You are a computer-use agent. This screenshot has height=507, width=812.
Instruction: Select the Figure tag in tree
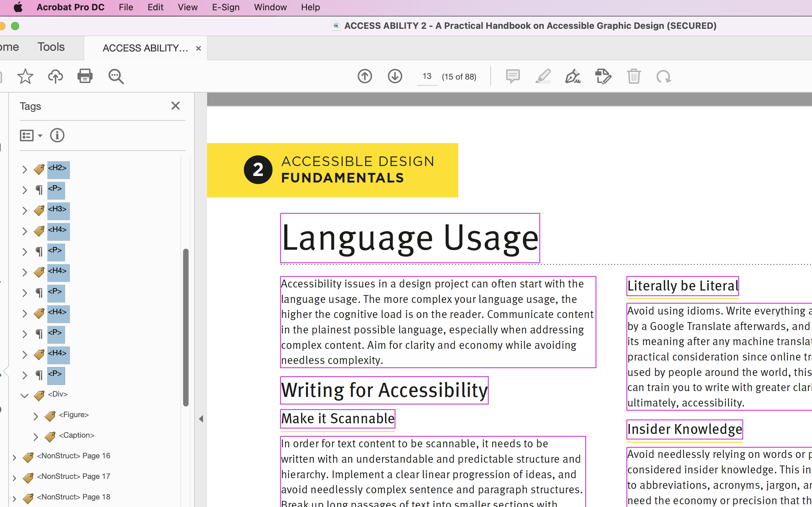tap(74, 415)
